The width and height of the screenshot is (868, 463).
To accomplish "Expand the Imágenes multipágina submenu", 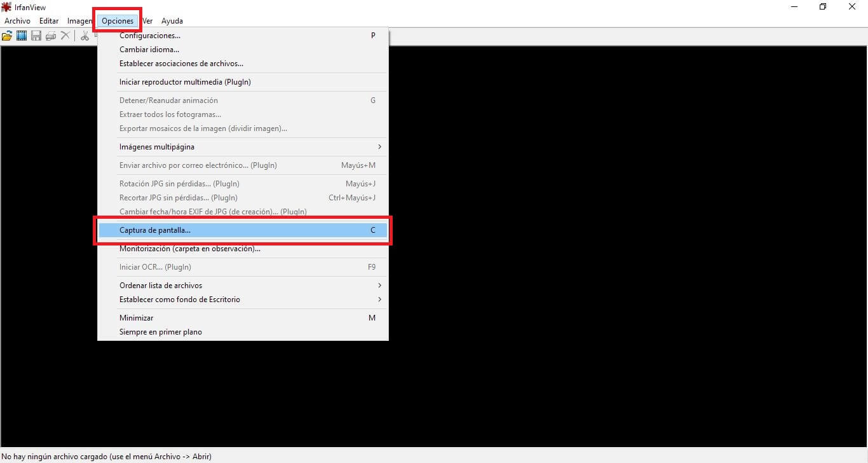I will click(242, 147).
